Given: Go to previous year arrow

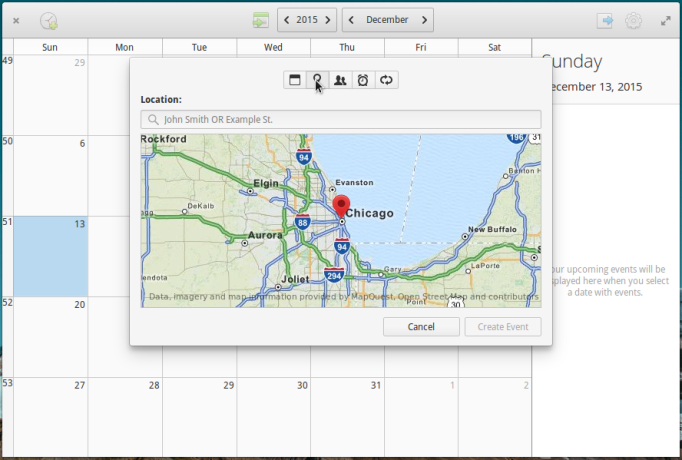Looking at the screenshot, I should pyautogui.click(x=286, y=20).
